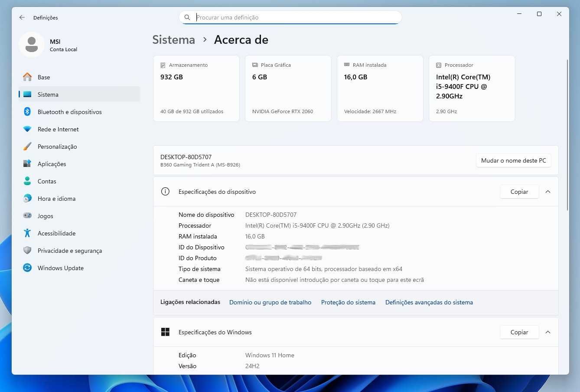Click the info icon beside Especificações do dispositivo
Viewport: 580px width, 392px height.
click(x=165, y=192)
